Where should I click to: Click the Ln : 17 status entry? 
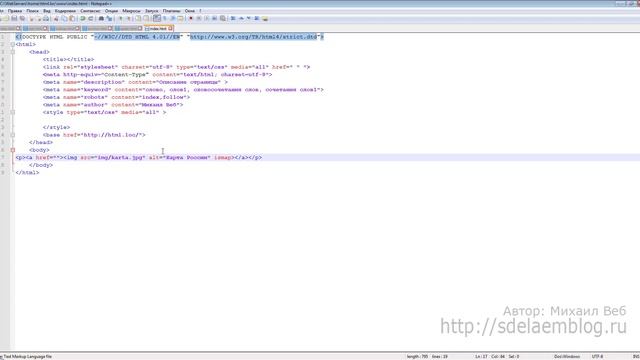coord(481,356)
